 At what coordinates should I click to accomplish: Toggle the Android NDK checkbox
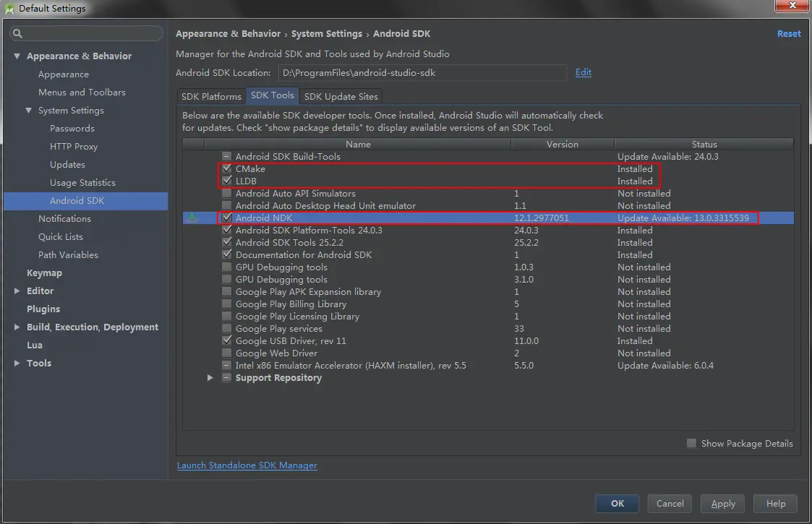coord(227,218)
